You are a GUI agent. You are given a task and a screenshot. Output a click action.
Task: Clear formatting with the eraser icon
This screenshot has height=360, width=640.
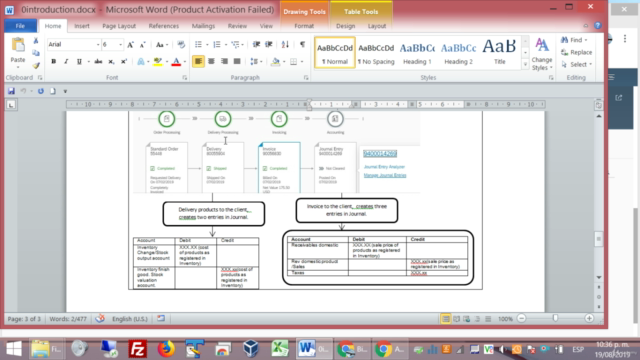pos(181,44)
